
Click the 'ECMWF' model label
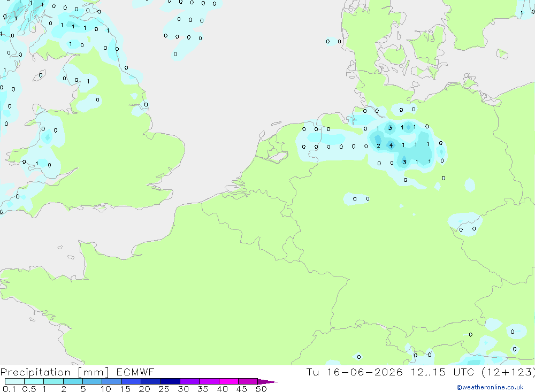click(135, 372)
